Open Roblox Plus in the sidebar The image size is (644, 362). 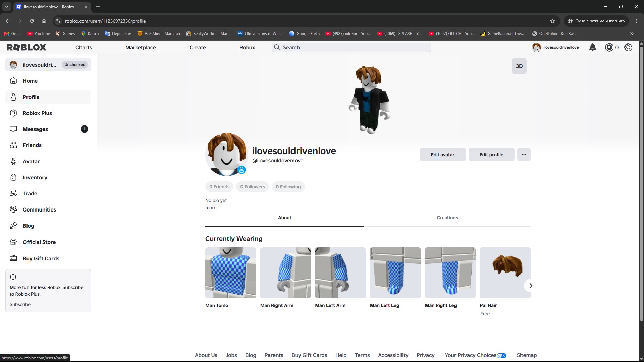click(48, 113)
